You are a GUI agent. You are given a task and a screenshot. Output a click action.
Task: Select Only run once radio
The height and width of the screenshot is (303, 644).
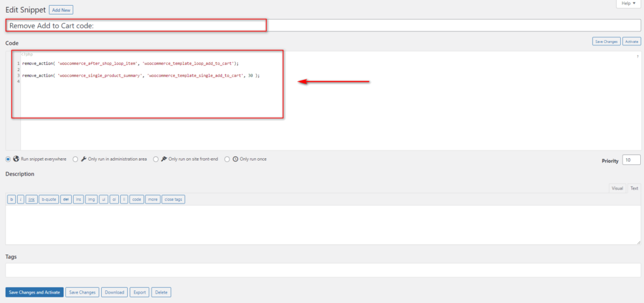tap(227, 159)
